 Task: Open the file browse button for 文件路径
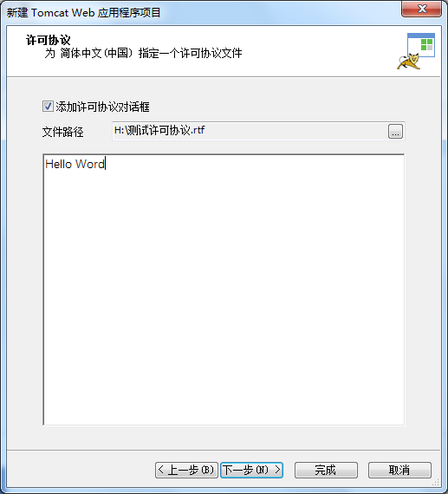coord(395,131)
